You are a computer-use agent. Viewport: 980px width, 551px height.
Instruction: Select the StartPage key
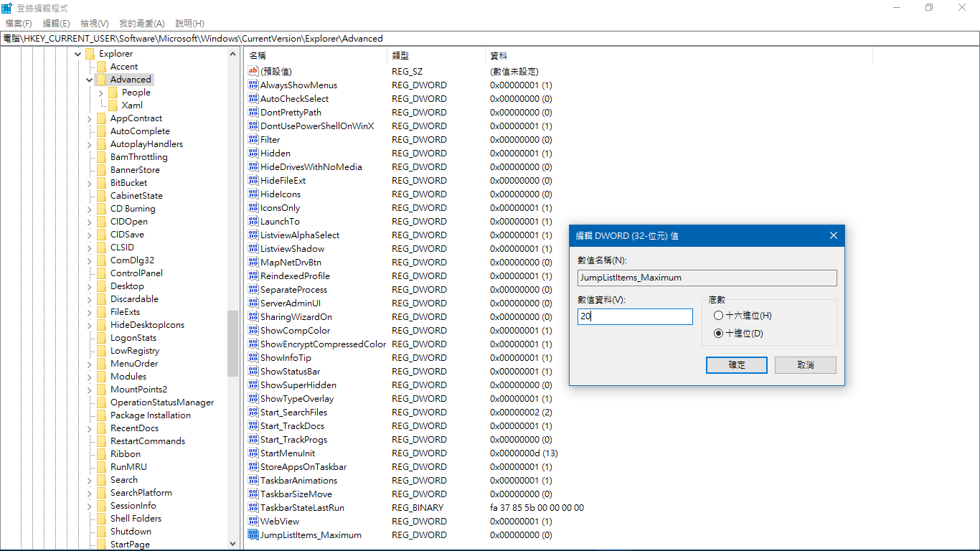(x=130, y=545)
